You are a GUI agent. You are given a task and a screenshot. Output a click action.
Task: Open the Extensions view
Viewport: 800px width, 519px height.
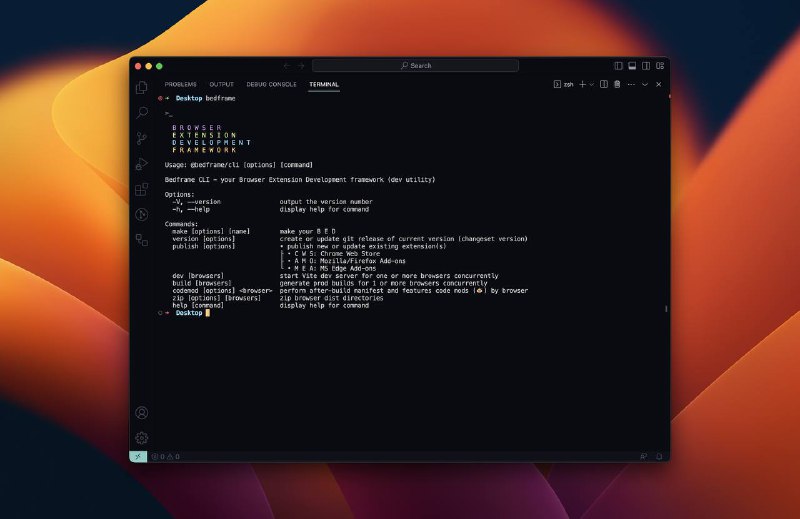(142, 189)
